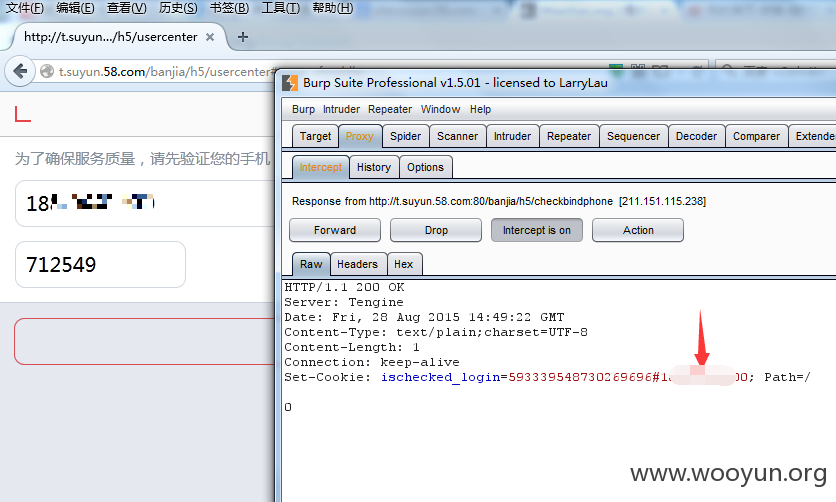
Task: Click the Drop button
Action: (436, 230)
